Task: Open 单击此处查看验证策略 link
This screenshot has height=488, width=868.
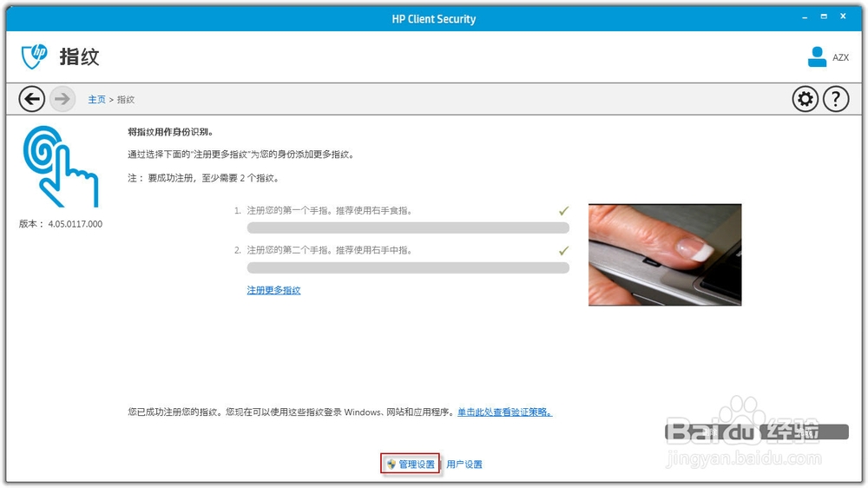Action: pyautogui.click(x=504, y=412)
